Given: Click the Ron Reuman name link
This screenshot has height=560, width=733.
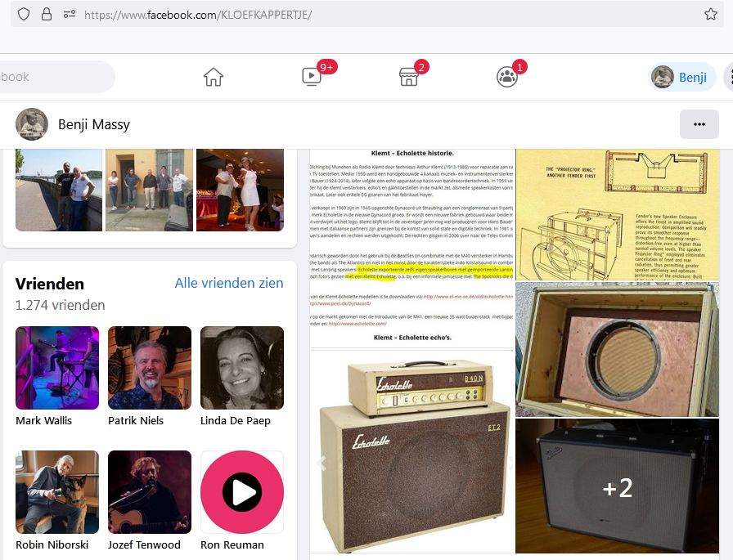Looking at the screenshot, I should (x=232, y=545).
